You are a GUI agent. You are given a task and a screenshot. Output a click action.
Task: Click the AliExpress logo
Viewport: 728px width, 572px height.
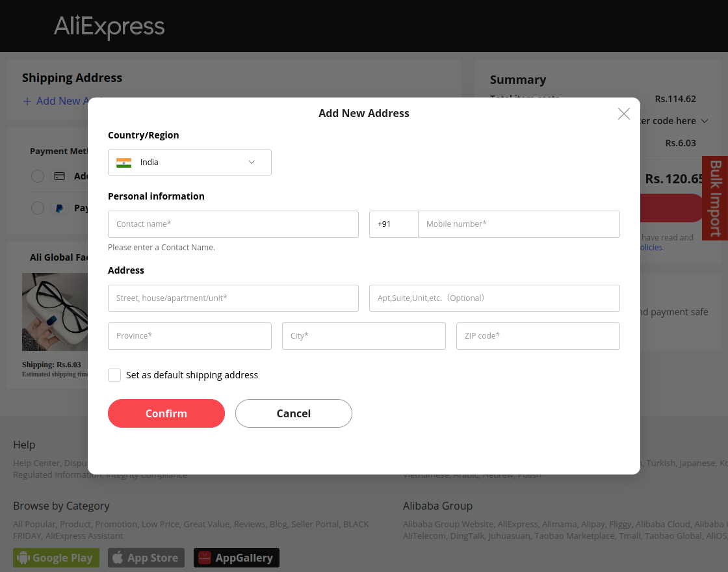click(x=109, y=26)
